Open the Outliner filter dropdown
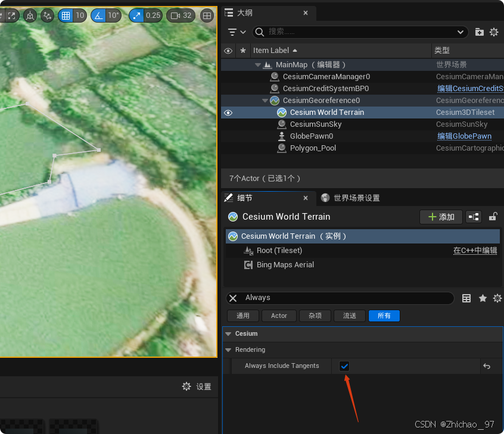504x434 pixels. pyautogui.click(x=237, y=32)
